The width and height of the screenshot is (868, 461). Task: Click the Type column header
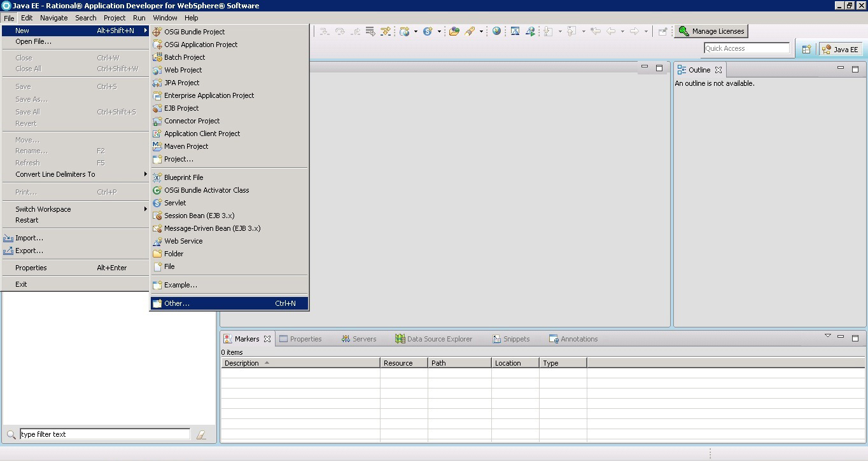tap(563, 363)
